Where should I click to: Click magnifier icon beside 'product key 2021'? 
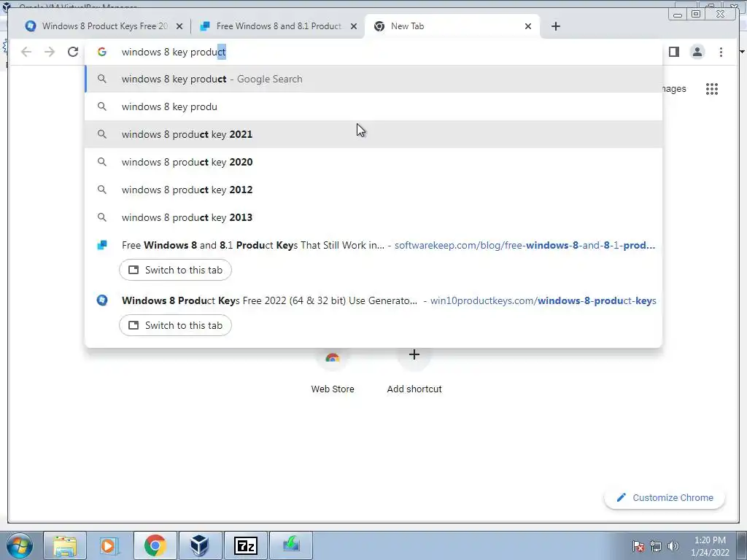pyautogui.click(x=102, y=134)
